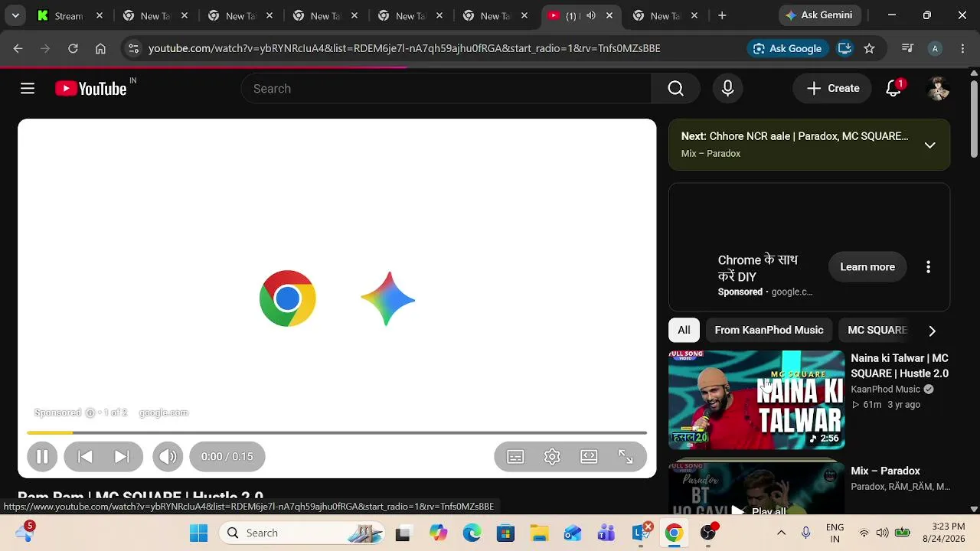Open OBS Studio from the taskbar

709,533
